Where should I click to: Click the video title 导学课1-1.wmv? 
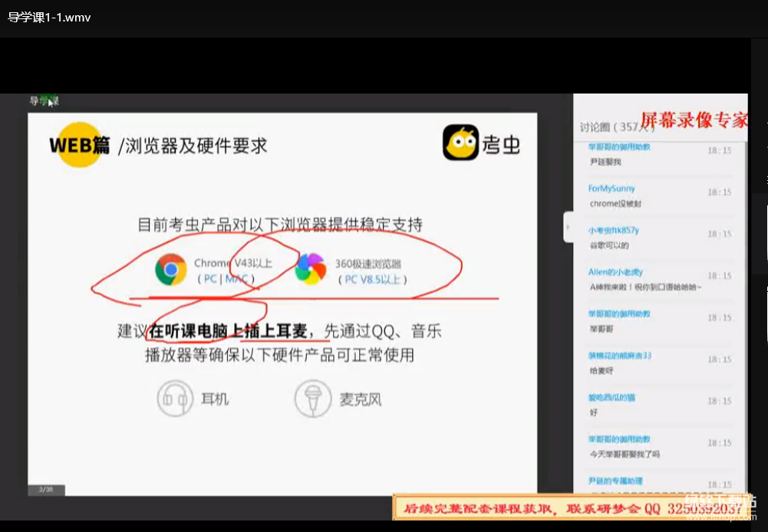[49, 17]
